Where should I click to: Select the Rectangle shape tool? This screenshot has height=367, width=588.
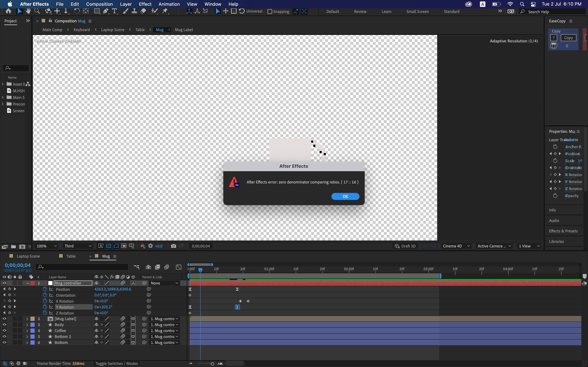click(x=97, y=11)
